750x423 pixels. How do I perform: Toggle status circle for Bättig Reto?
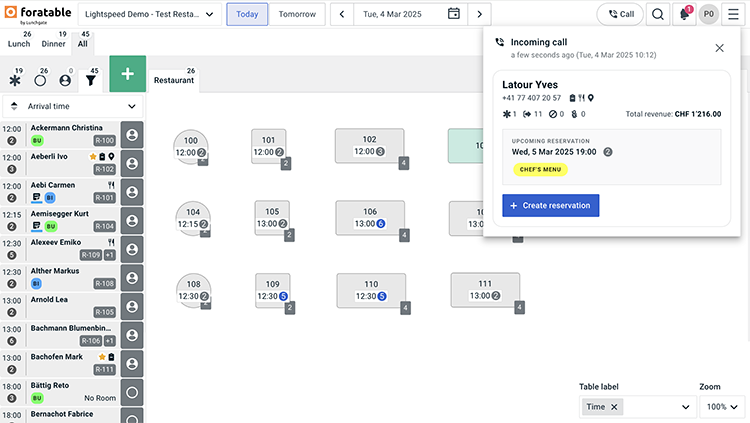tap(132, 392)
